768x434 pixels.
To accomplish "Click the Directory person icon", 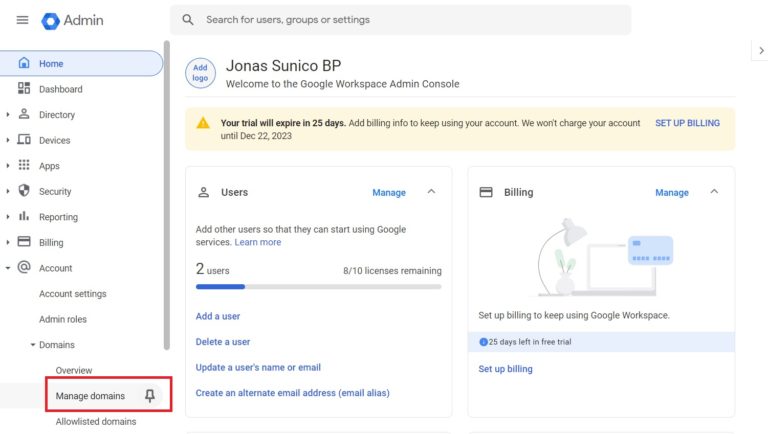I will click(x=24, y=114).
